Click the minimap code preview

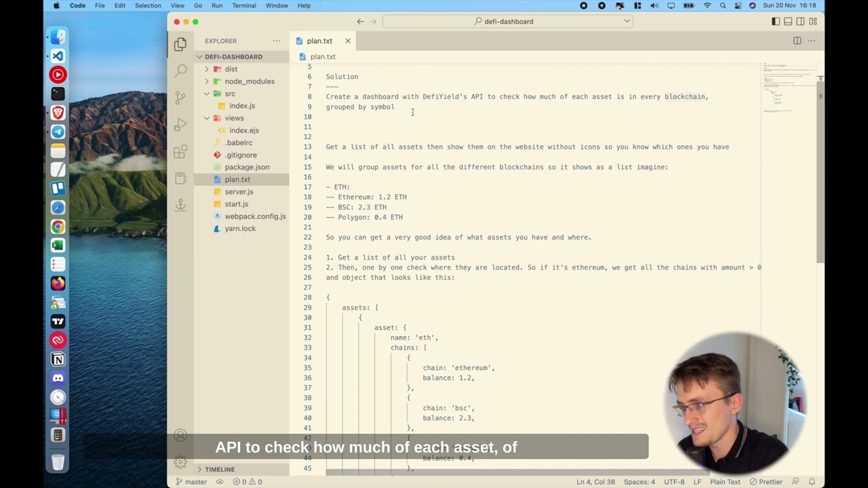point(788,87)
